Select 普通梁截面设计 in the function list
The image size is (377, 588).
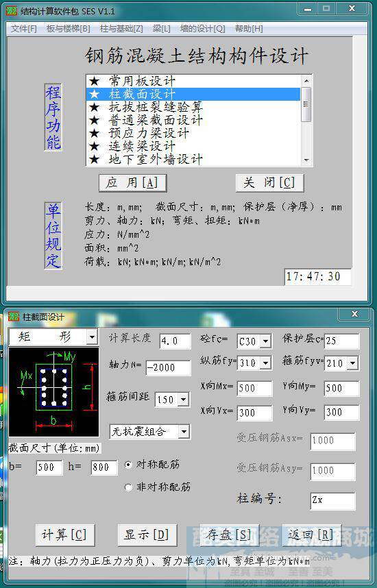pyautogui.click(x=193, y=121)
